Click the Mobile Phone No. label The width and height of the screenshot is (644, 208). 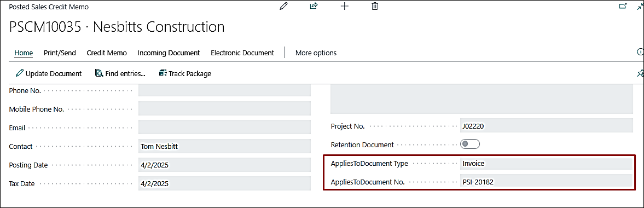(36, 109)
